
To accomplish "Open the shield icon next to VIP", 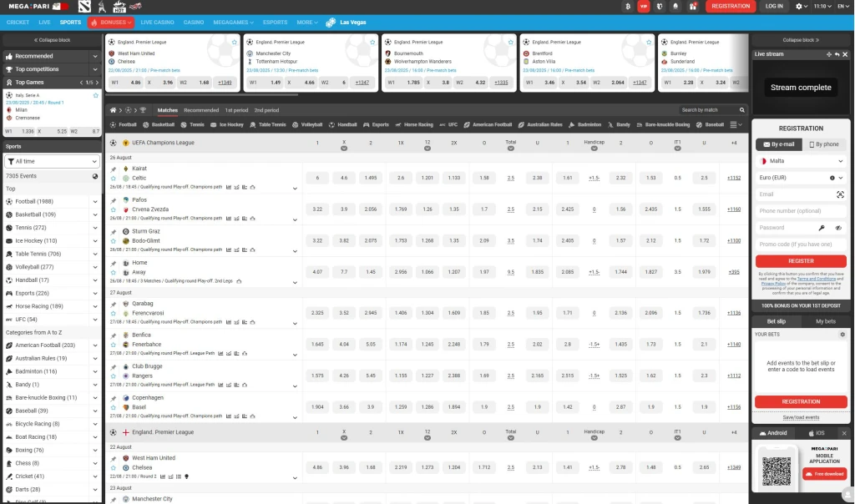I will tap(660, 7).
